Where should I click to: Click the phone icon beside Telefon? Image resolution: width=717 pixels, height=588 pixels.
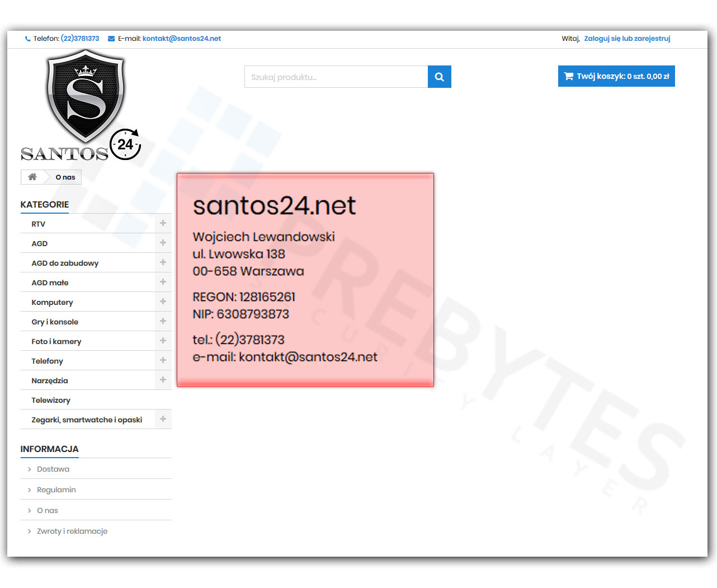click(28, 39)
